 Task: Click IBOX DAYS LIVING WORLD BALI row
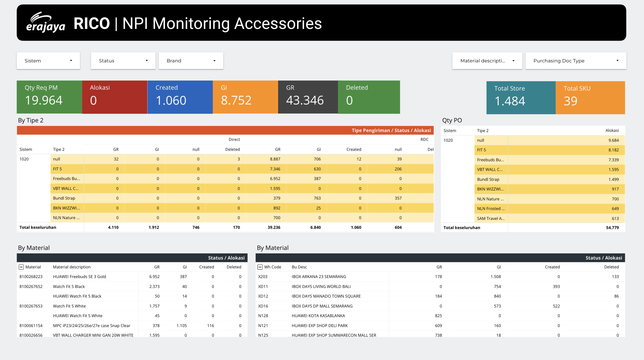[x=440, y=287]
